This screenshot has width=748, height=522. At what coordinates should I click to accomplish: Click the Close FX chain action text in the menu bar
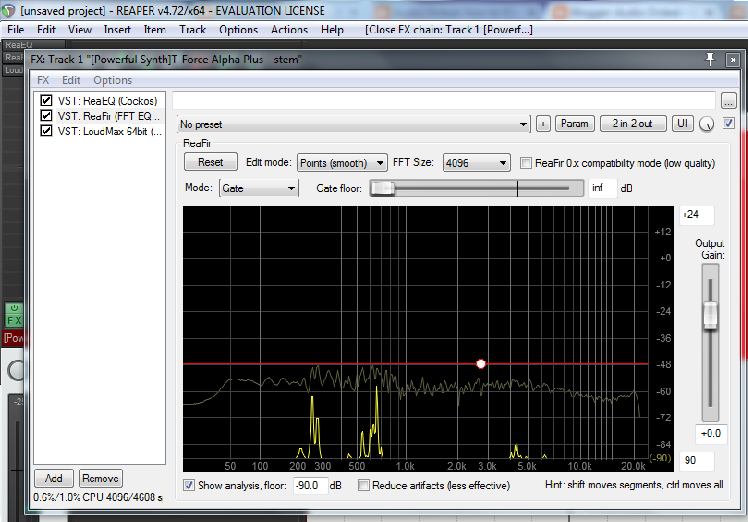[449, 30]
